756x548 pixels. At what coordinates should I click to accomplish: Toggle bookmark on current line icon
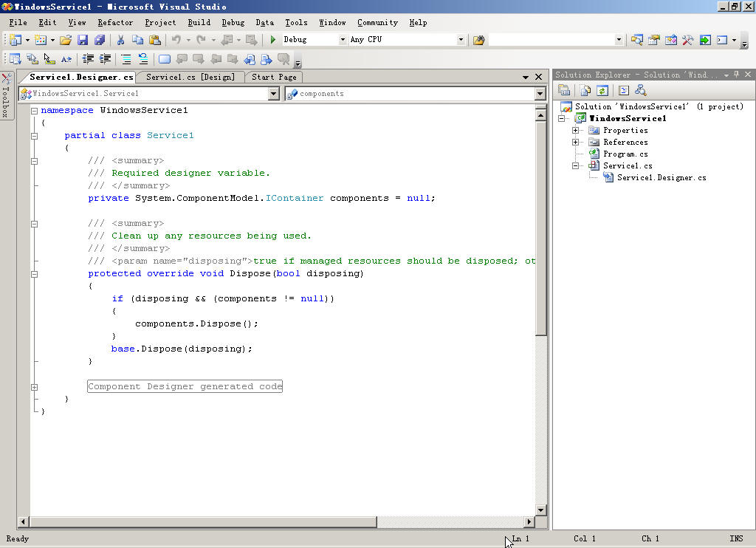165,59
